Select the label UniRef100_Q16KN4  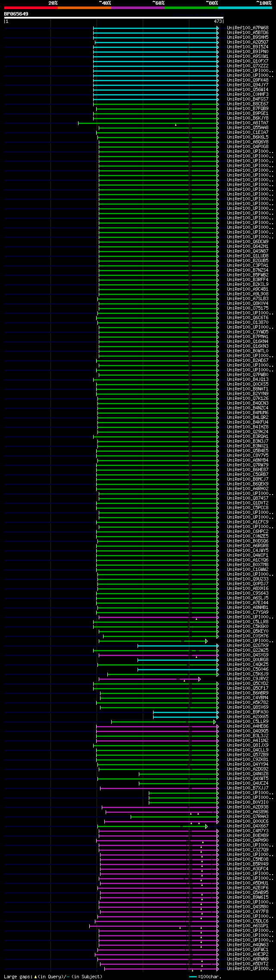coord(248,342)
